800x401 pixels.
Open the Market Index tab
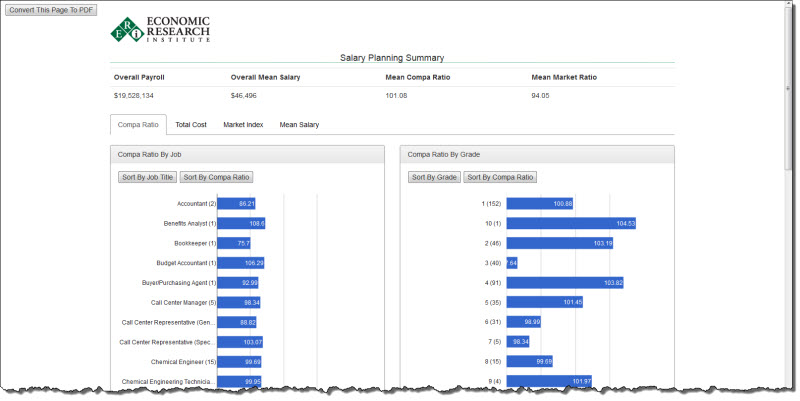click(243, 125)
